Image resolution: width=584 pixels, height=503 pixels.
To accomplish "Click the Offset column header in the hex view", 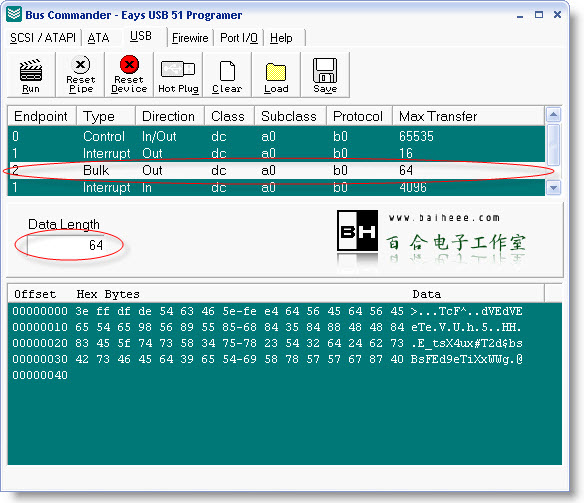I will [x=35, y=294].
